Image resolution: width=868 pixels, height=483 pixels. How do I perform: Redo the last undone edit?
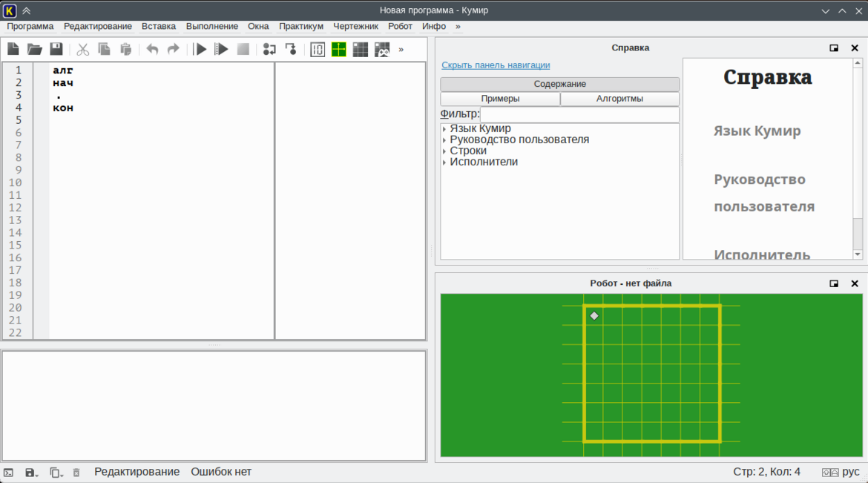tap(174, 49)
